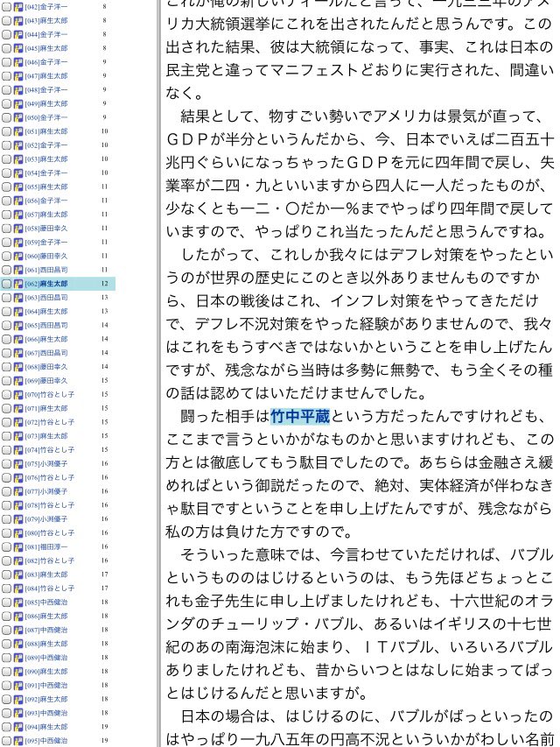The image size is (560, 747).
Task: Select the checkbox for [072]竹谷とし子
Action: 6,422
